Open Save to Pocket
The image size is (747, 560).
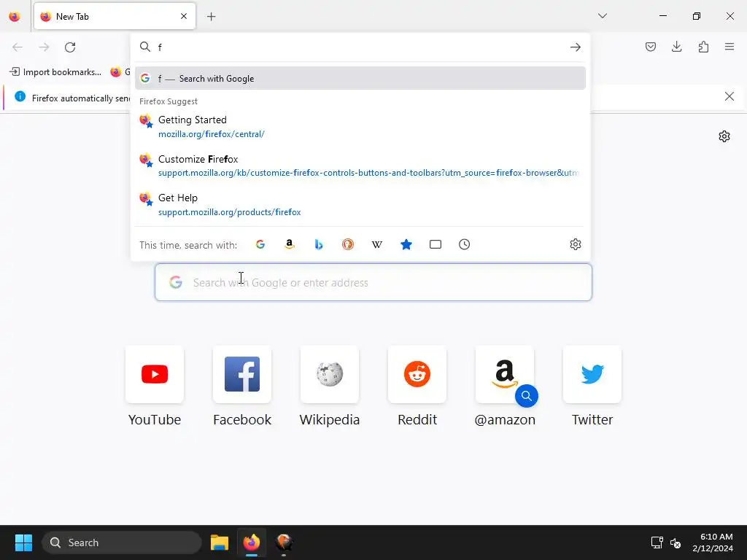click(650, 47)
